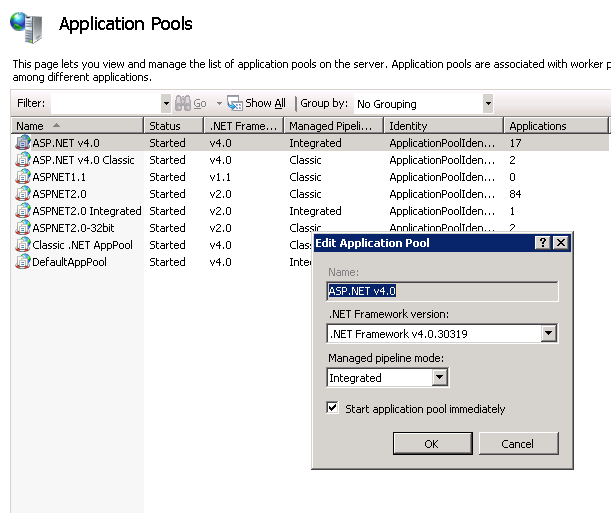This screenshot has width=611, height=513.
Task: Select the Classic .NET AppPool row name
Action: 82,245
